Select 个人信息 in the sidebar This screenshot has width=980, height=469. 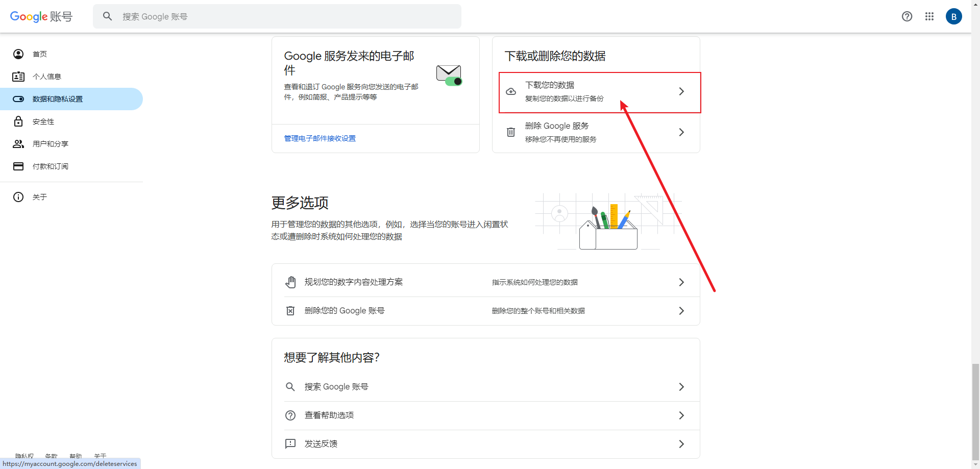pos(71,77)
